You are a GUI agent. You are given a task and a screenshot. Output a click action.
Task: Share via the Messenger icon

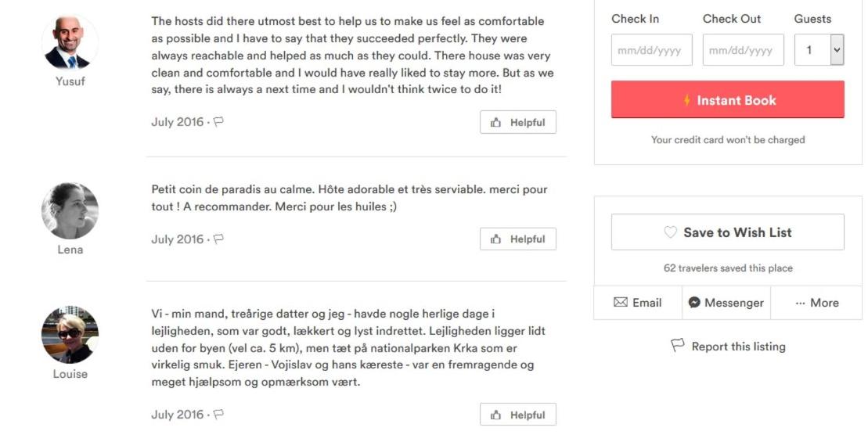click(x=694, y=303)
